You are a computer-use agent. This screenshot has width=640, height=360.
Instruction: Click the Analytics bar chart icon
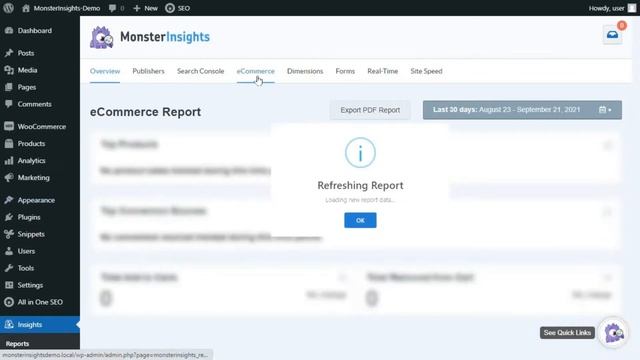click(x=9, y=161)
